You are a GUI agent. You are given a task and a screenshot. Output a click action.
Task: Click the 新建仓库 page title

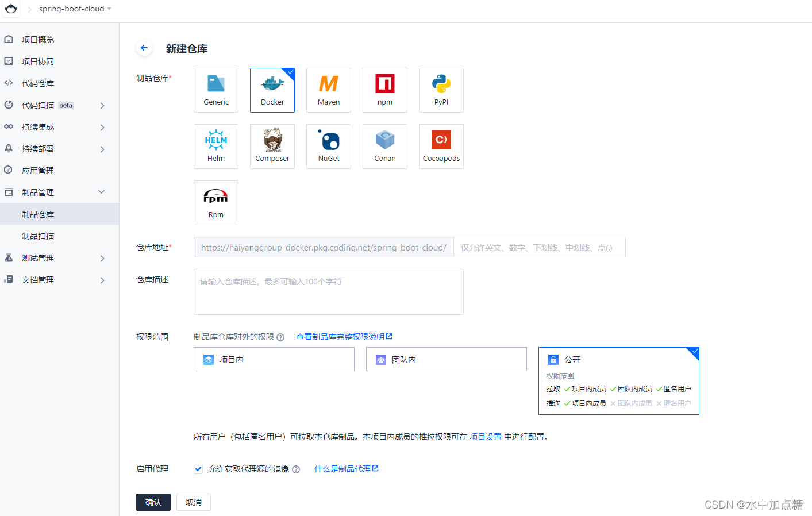pos(187,49)
